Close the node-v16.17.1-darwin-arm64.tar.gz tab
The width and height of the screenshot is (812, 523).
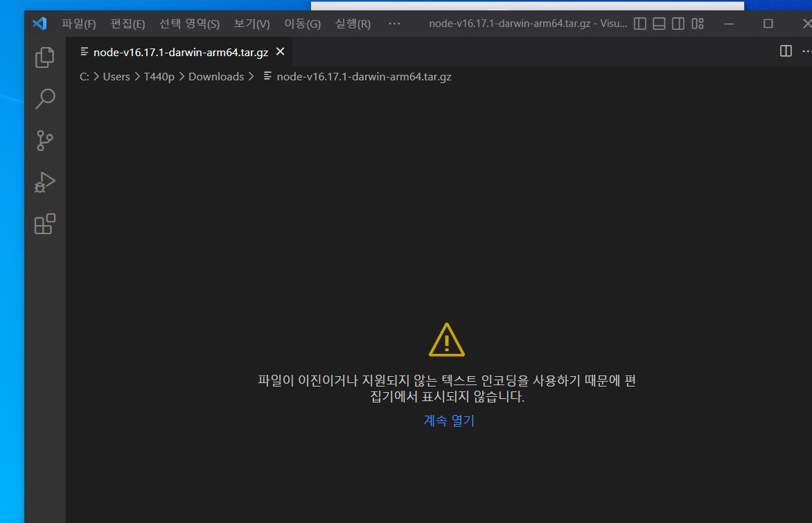(280, 51)
